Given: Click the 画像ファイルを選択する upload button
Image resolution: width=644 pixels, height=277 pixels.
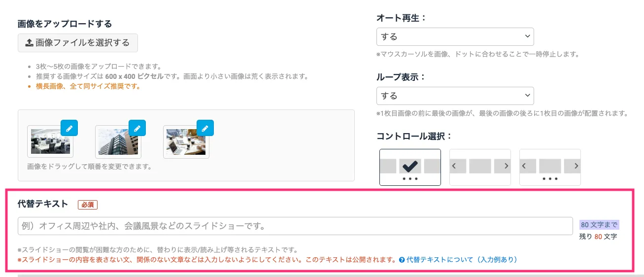Looking at the screenshot, I should 78,43.
